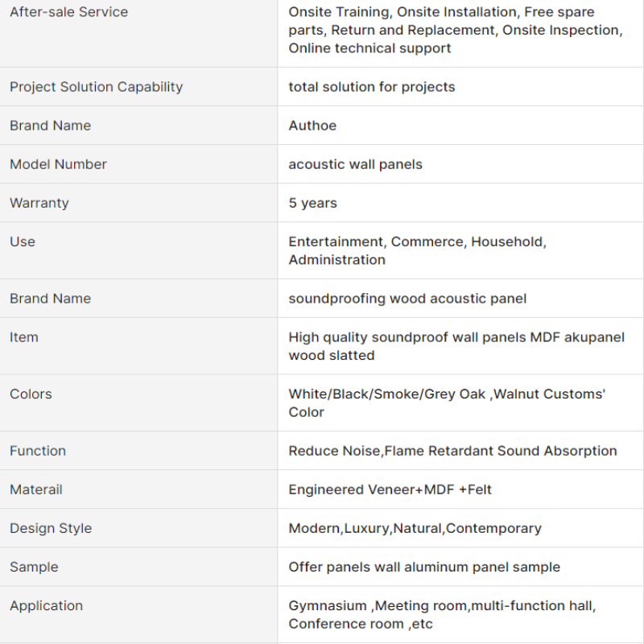The height and width of the screenshot is (644, 644).
Task: Select the "acoustic wall panels" value text
Action: 355,164
